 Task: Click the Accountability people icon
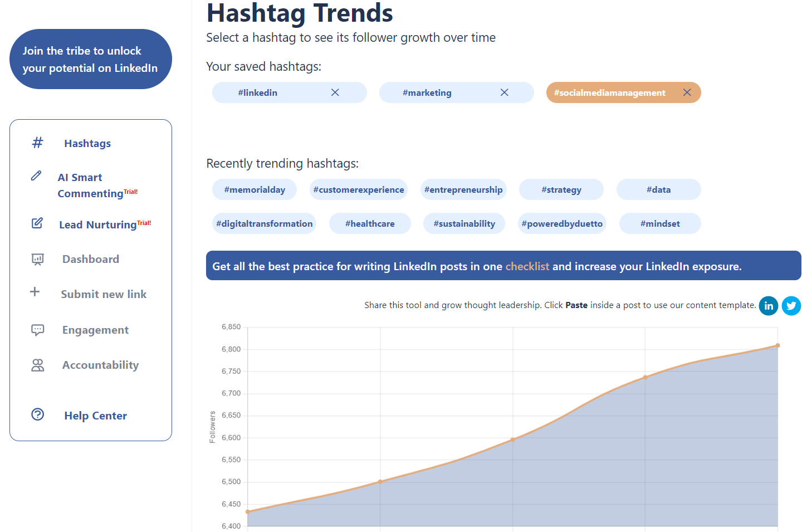coord(37,365)
